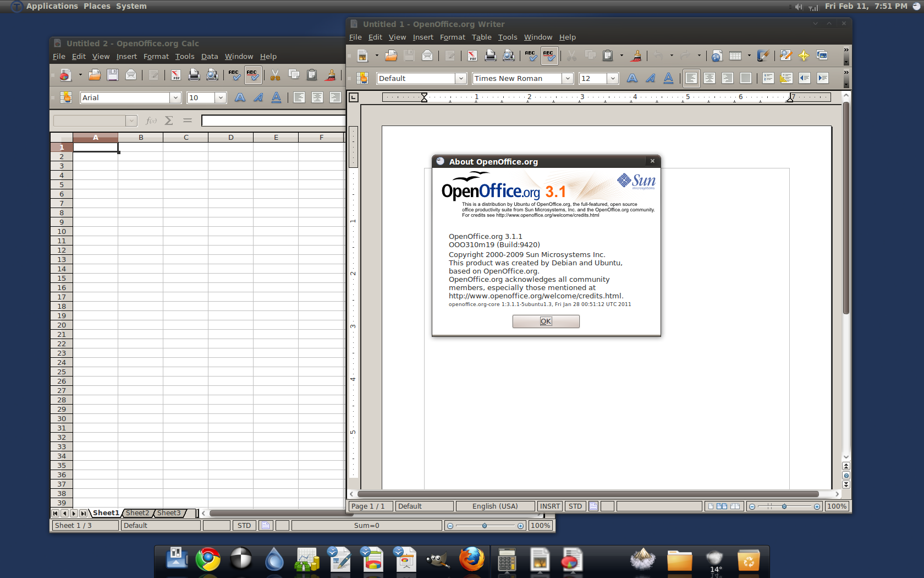Click Paste icon in Writer toolbar
The image size is (924, 578).
click(608, 56)
